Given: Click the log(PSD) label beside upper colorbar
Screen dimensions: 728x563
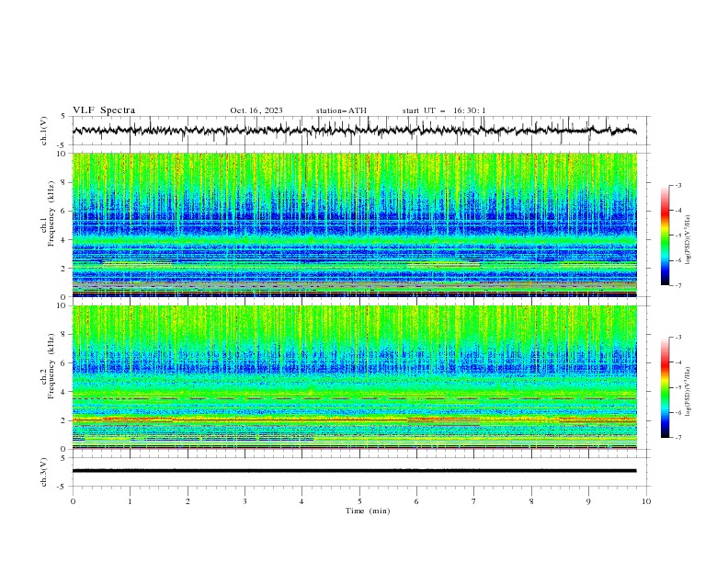Looking at the screenshot, I should (688, 240).
